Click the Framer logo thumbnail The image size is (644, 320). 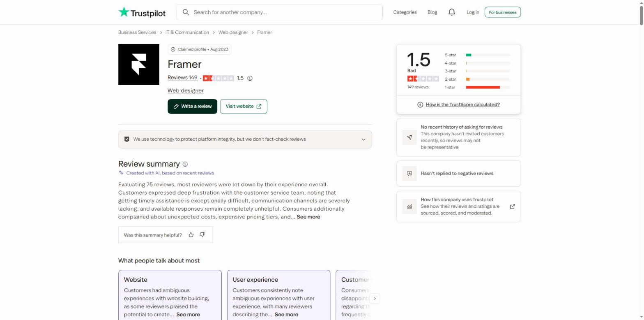[139, 65]
